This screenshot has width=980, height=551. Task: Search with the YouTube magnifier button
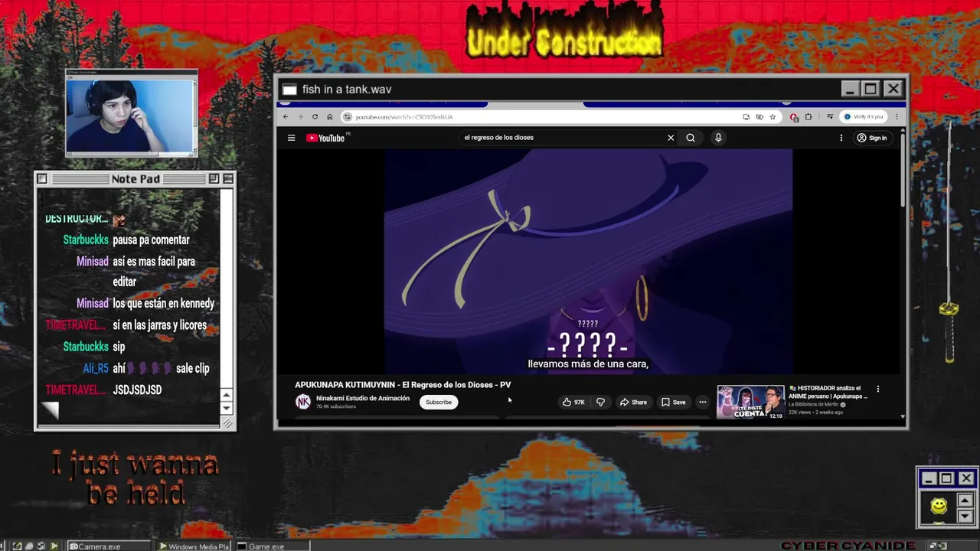pos(691,138)
